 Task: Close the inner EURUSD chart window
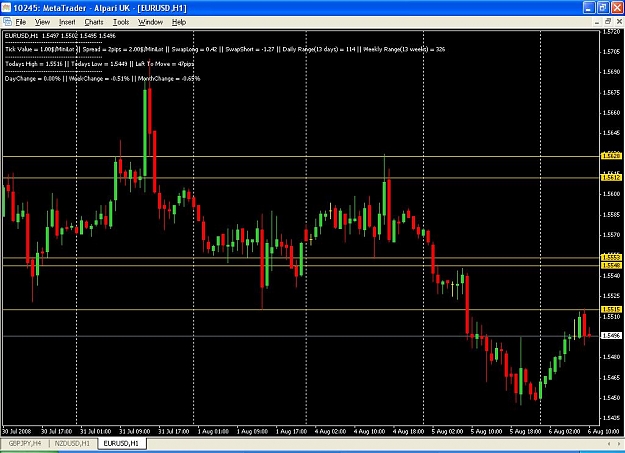tap(619, 22)
